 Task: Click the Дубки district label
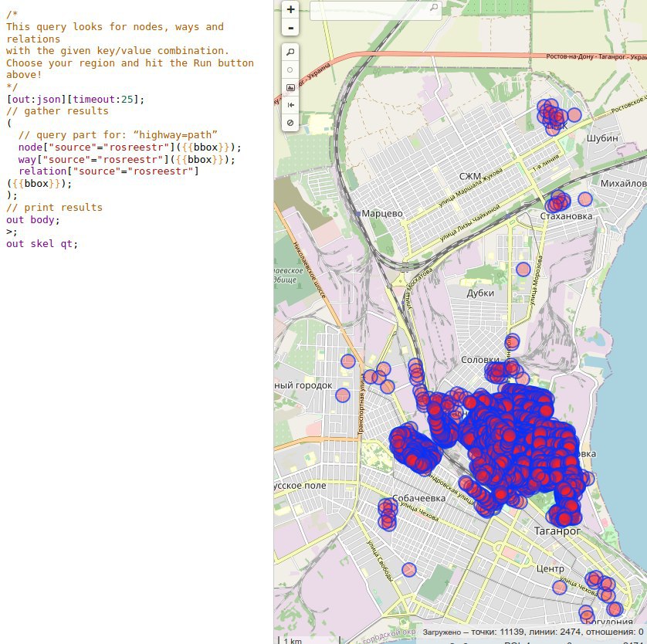coord(480,293)
